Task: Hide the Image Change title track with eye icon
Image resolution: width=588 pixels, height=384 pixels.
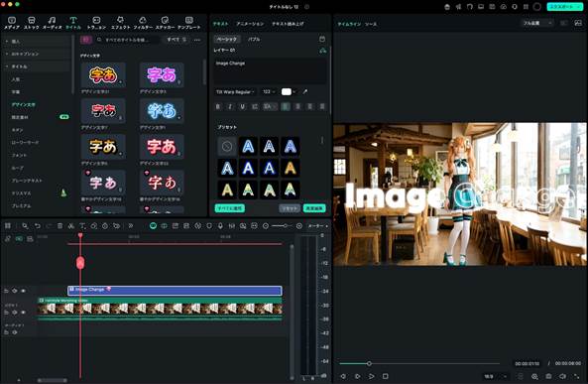Action: (x=23, y=291)
